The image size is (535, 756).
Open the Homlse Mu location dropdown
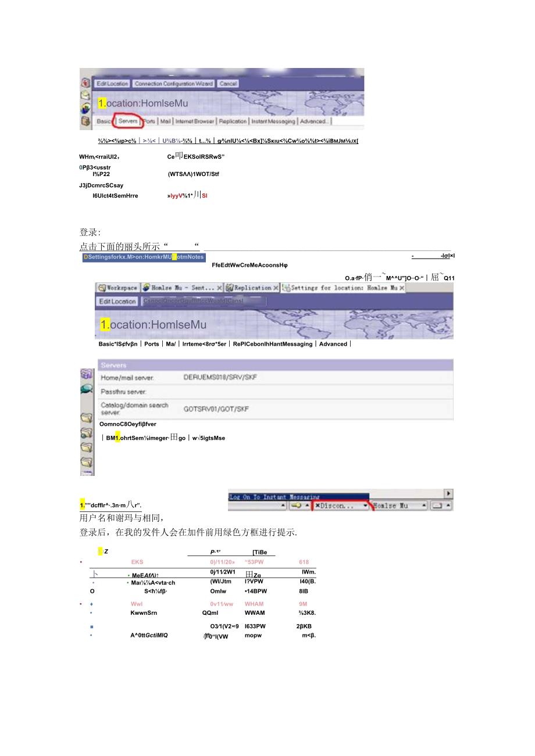point(423,506)
